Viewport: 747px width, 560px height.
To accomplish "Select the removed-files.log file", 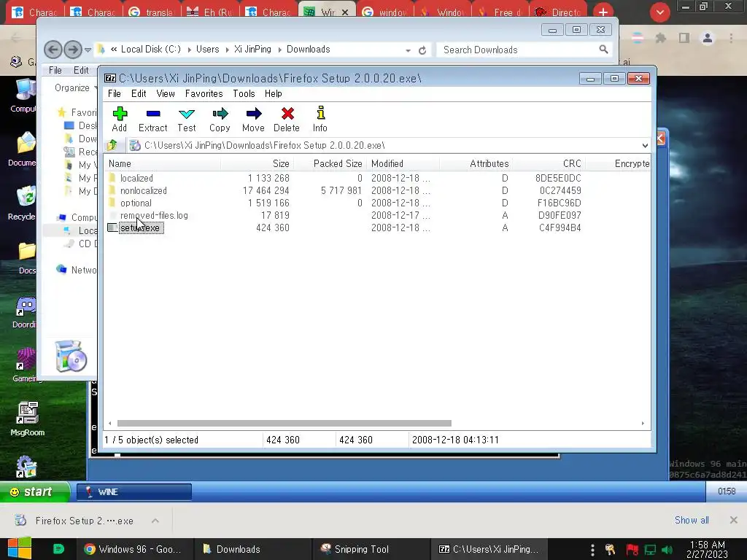I will (154, 215).
